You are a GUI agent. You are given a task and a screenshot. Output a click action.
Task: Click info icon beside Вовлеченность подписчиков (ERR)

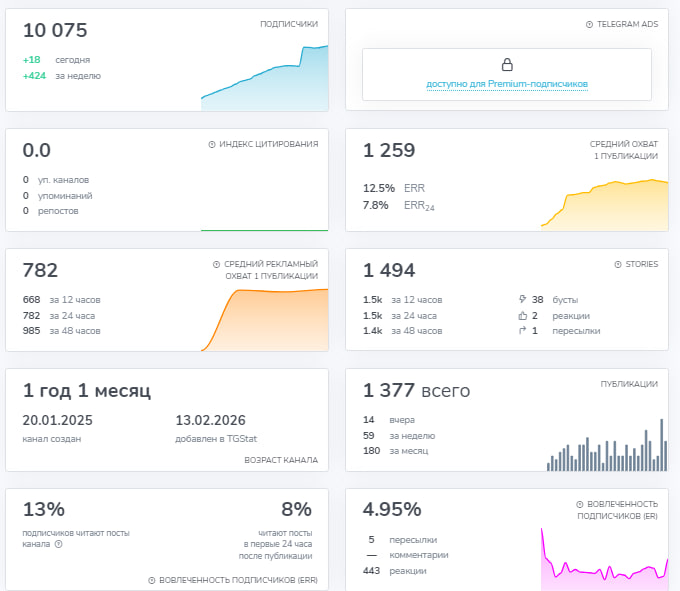click(152, 580)
